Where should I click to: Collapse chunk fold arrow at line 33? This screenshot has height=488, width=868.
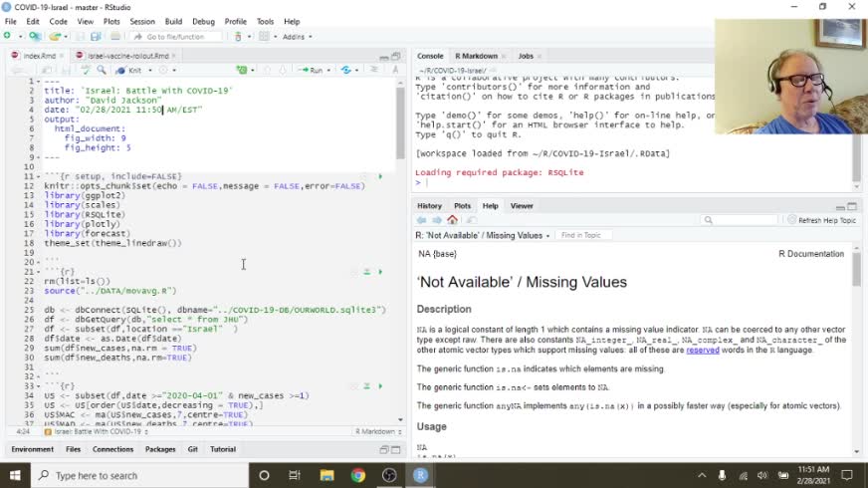[x=38, y=386]
